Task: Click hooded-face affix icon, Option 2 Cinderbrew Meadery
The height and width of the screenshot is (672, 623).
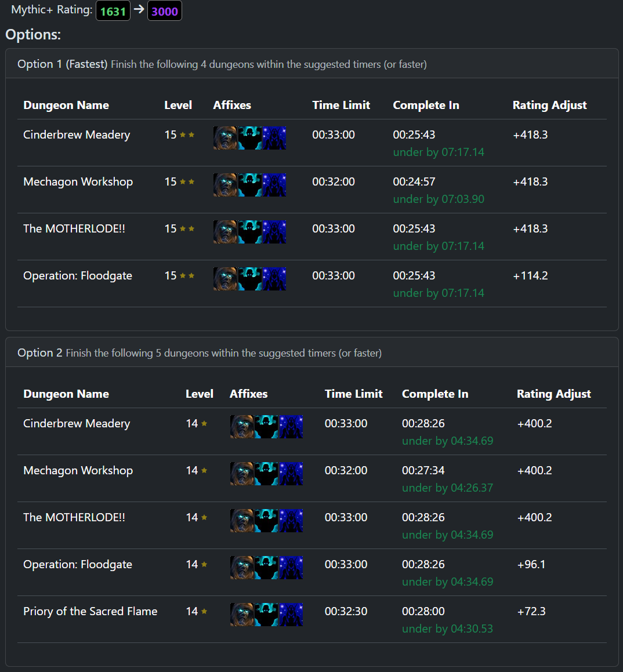Action: point(242,426)
